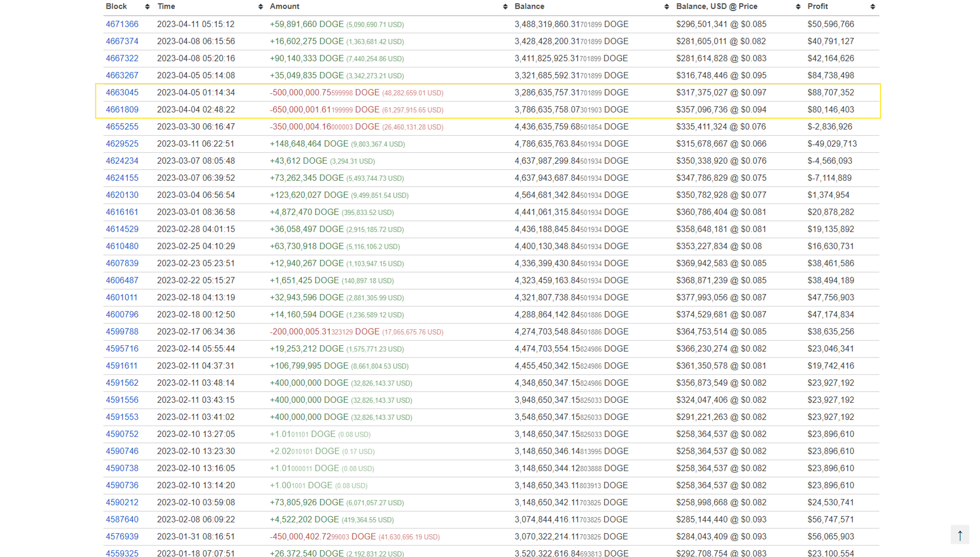Open block 4620130 link
Screen dimensions: 980x557
122,195
